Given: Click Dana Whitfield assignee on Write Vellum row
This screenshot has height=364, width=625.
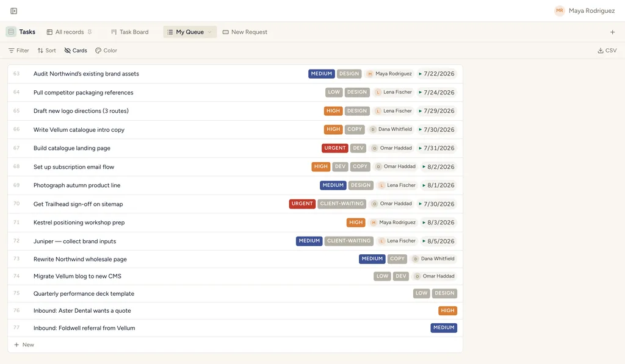Looking at the screenshot, I should pyautogui.click(x=390, y=129).
